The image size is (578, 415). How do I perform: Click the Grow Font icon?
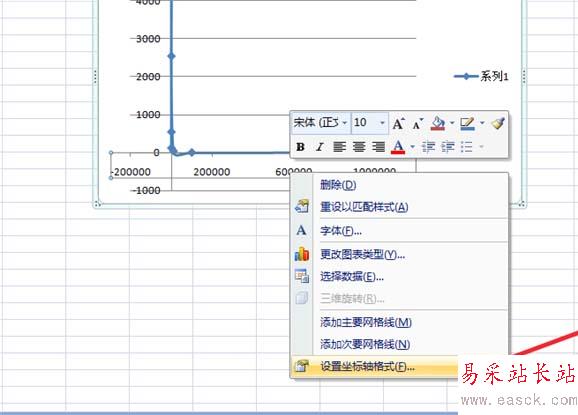(x=398, y=123)
